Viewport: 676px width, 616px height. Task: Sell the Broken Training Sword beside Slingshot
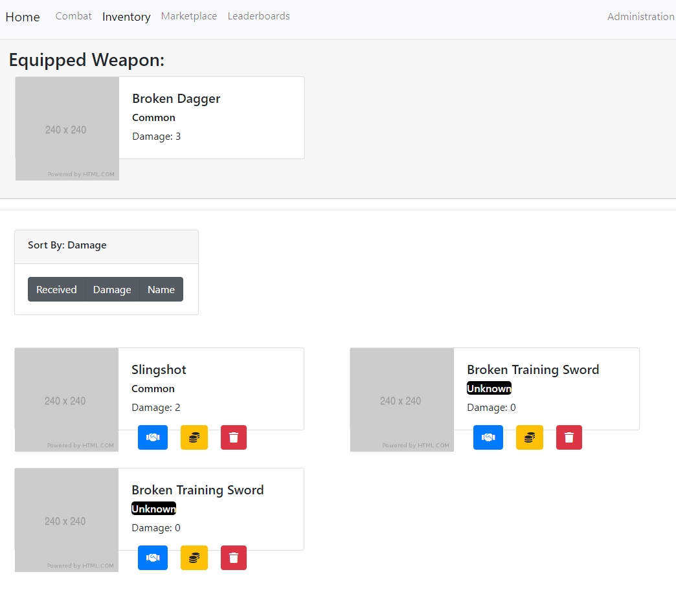pyautogui.click(x=530, y=437)
